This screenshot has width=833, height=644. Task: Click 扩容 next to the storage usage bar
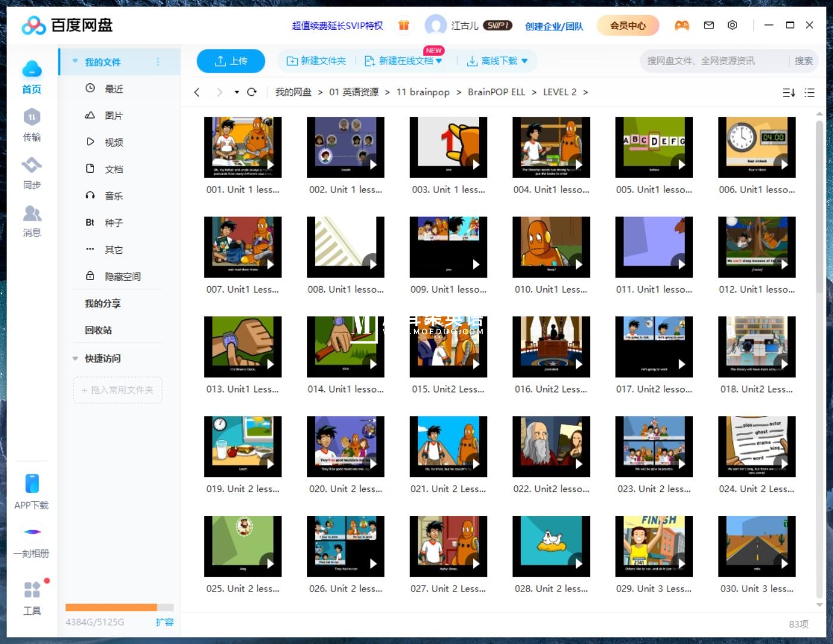tap(164, 622)
